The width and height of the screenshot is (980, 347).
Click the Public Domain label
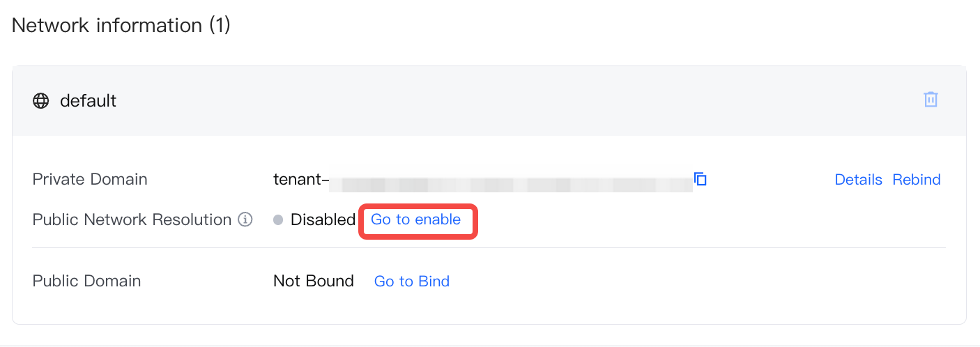pos(86,281)
